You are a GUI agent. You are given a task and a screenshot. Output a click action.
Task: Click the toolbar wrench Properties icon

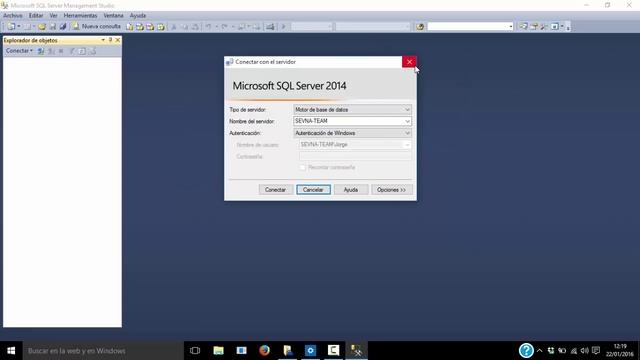(544, 27)
